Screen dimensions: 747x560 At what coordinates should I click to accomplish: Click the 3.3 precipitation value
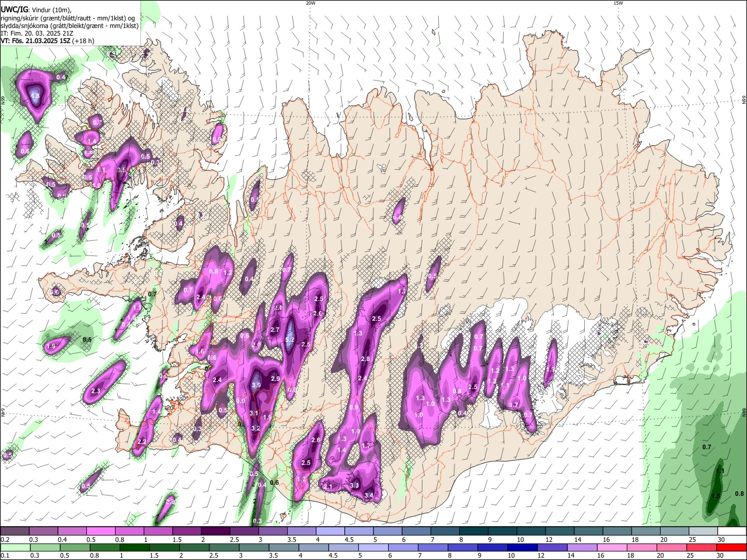tap(354, 485)
